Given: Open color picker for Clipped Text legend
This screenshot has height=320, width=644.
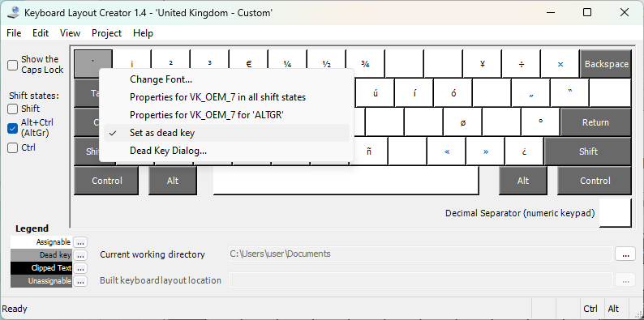Looking at the screenshot, I should coord(80,268).
